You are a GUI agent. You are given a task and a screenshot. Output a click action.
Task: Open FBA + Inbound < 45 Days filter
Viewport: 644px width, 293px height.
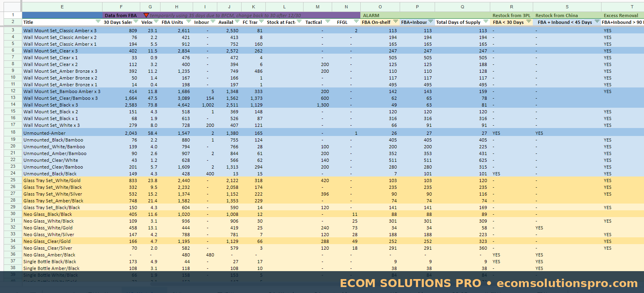pos(597,22)
